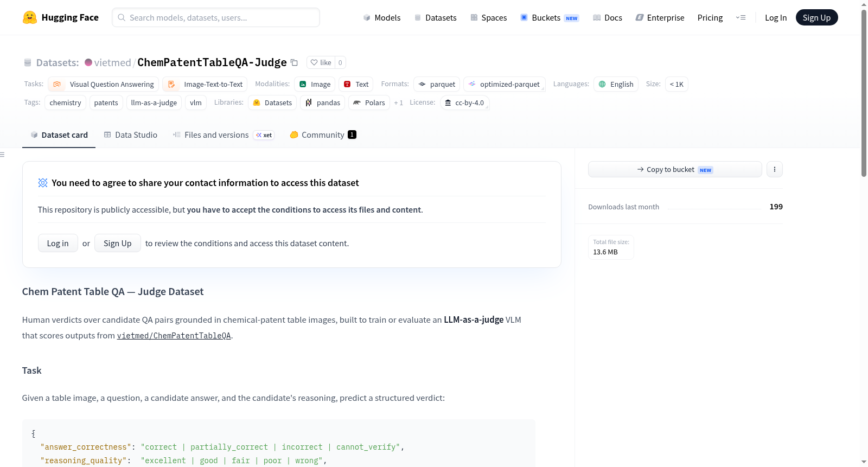This screenshot has width=868, height=467.
Task: Open Models in the top navigation
Action: click(382, 18)
